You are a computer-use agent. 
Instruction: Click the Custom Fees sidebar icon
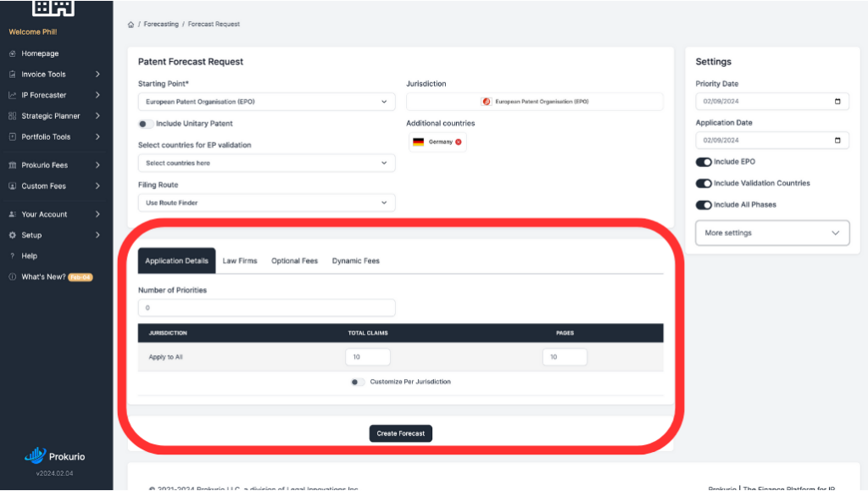[12, 186]
